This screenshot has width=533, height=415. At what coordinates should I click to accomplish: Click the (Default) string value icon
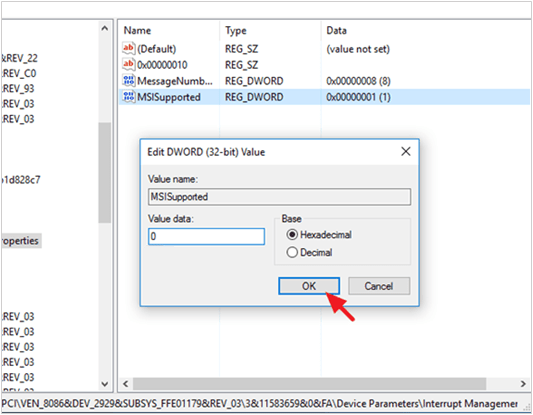coord(128,49)
